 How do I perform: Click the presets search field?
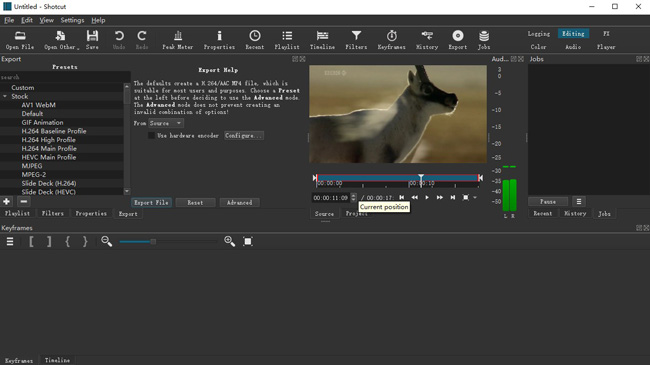click(65, 77)
